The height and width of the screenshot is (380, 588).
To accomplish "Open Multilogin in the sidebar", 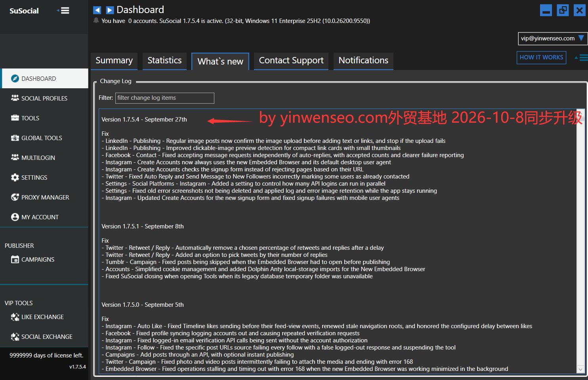I will click(x=44, y=158).
